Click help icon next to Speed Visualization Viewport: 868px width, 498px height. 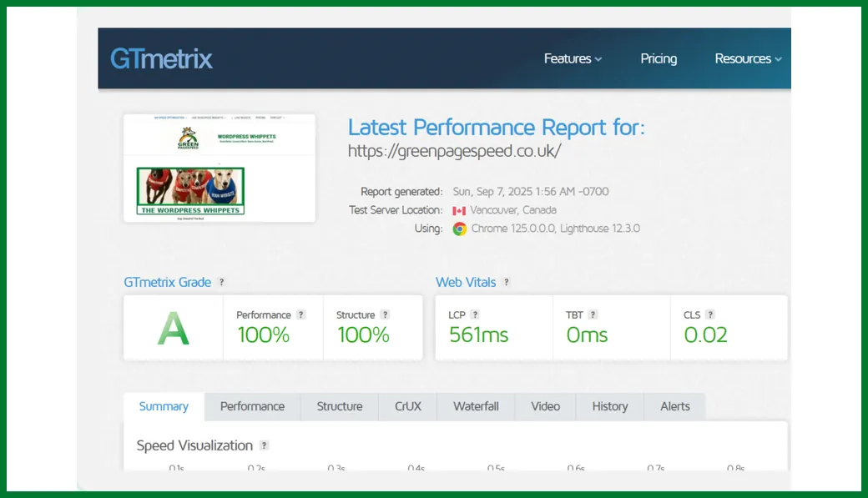coord(264,445)
